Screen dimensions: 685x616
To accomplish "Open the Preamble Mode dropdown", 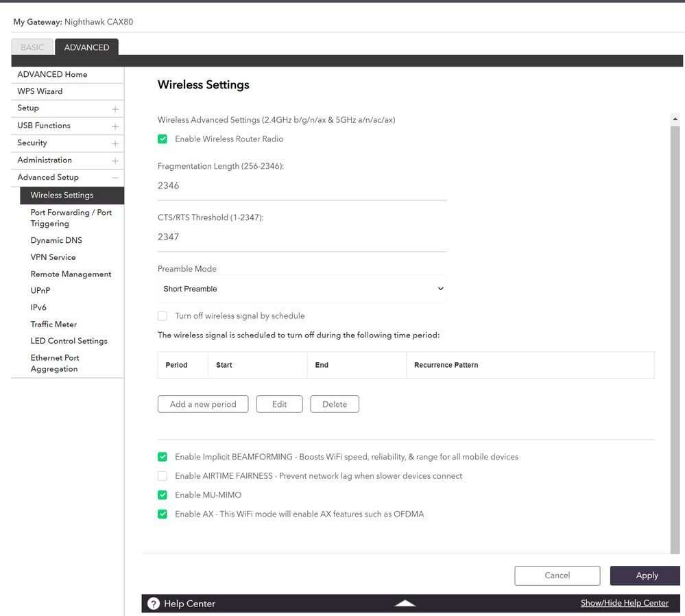I will coord(302,289).
